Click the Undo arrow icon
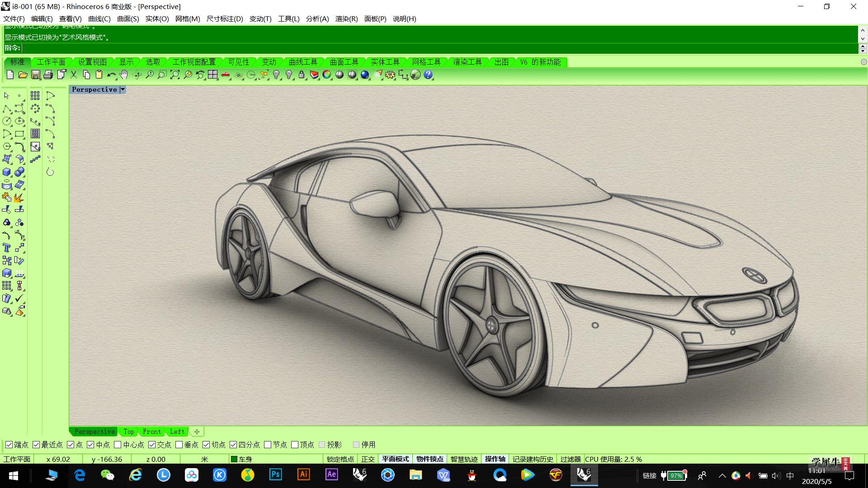The height and width of the screenshot is (488, 868). 112,75
